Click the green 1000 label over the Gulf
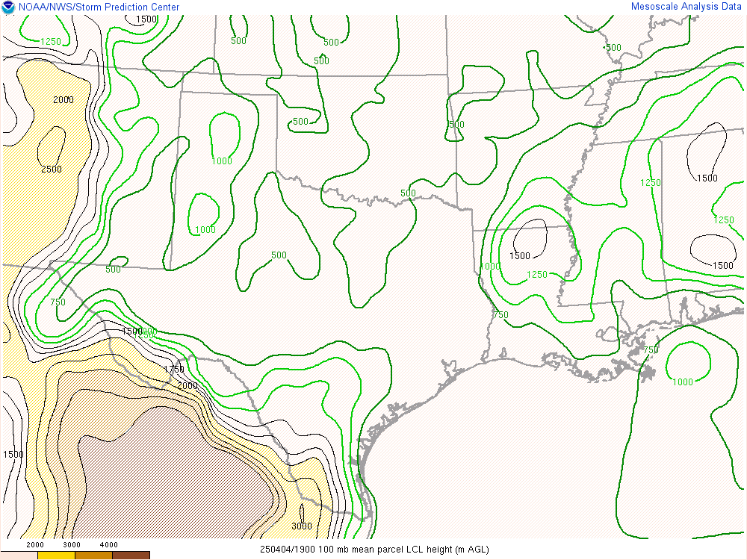 pyautogui.click(x=683, y=382)
